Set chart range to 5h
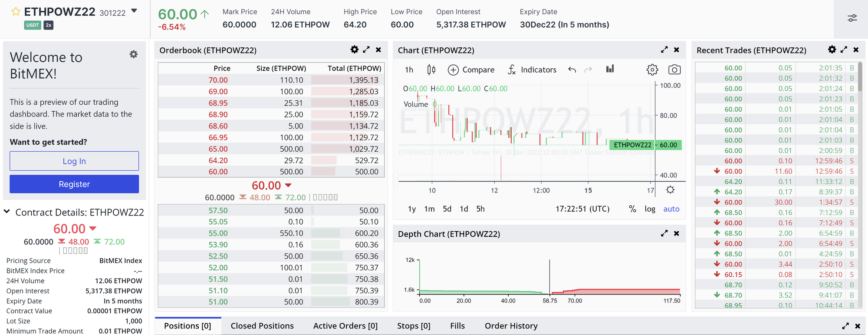 coord(480,209)
